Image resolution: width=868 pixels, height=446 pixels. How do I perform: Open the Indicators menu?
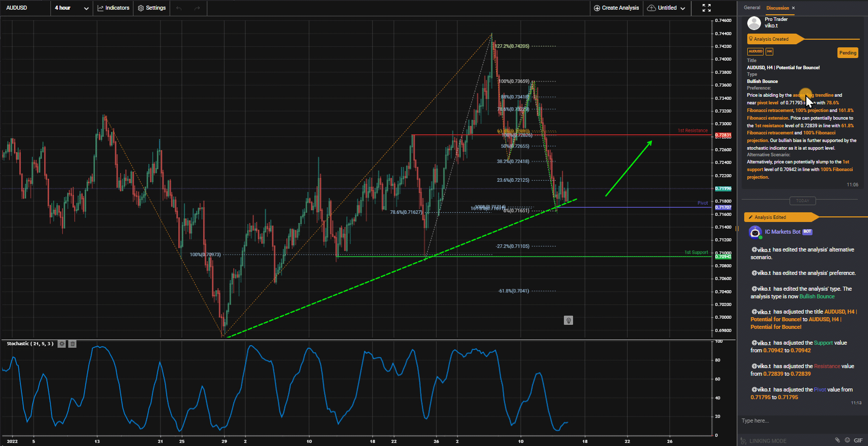(x=113, y=8)
